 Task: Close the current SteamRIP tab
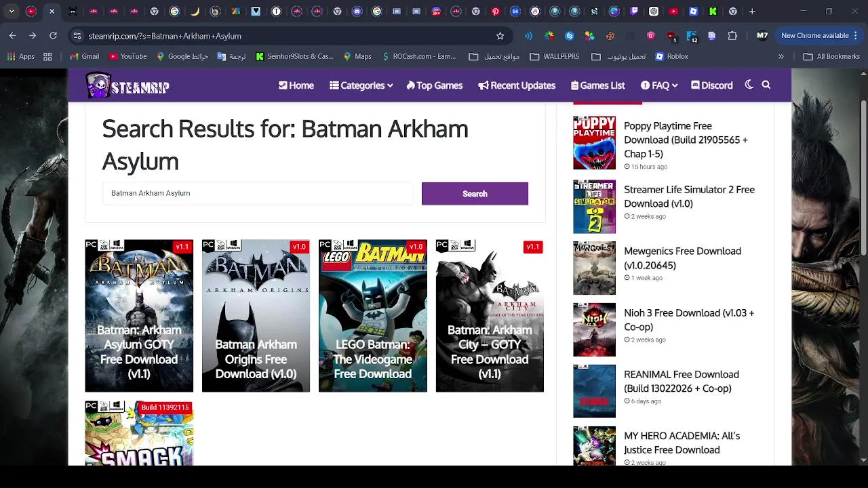click(52, 12)
